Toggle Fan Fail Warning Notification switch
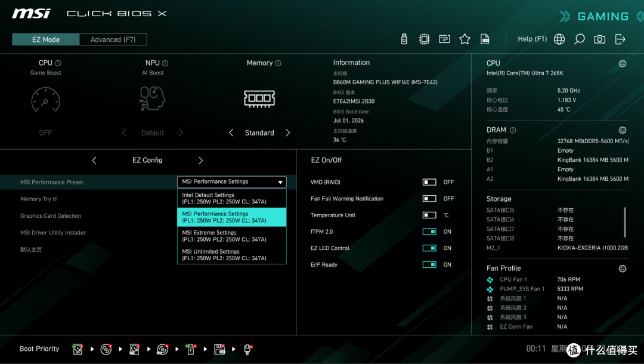Viewport: 644px width, 364px height. pos(429,199)
